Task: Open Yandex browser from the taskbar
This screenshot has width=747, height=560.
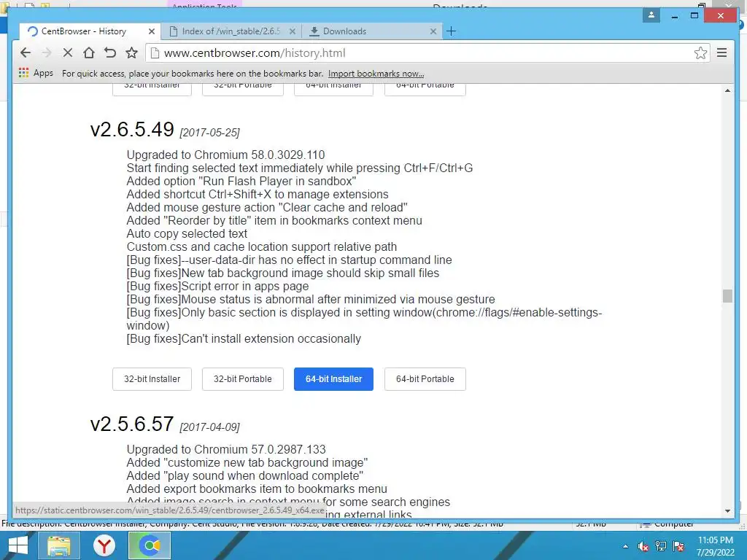Action: (104, 545)
